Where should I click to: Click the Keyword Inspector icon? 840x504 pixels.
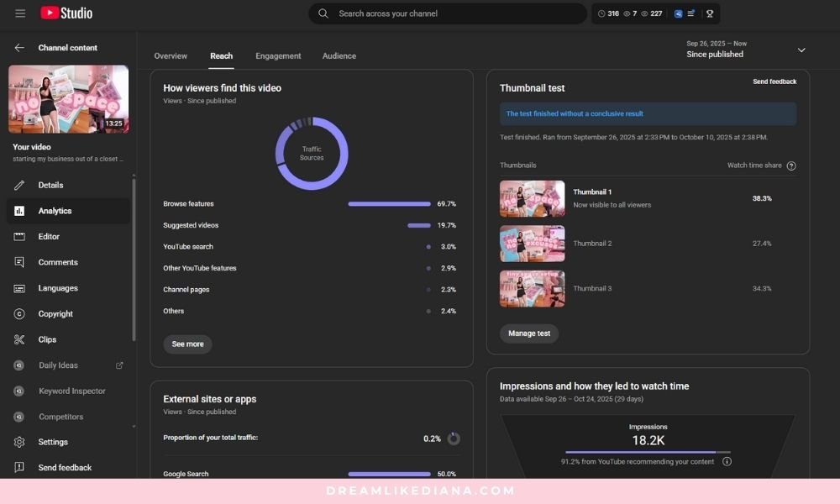18,391
